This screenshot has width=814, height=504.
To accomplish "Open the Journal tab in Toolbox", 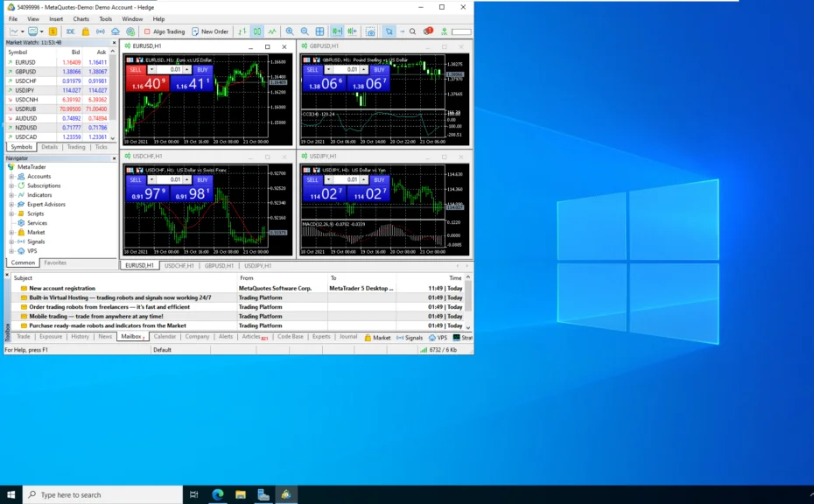I will [348, 336].
